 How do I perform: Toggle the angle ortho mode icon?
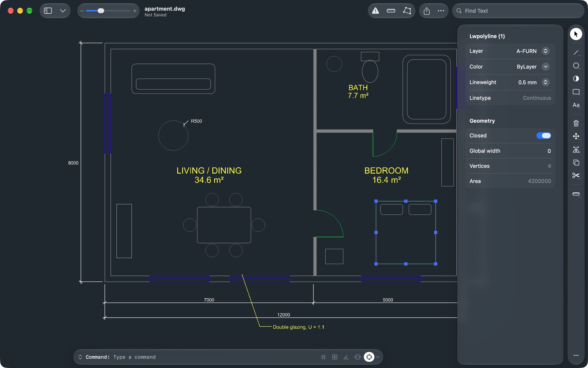click(346, 357)
